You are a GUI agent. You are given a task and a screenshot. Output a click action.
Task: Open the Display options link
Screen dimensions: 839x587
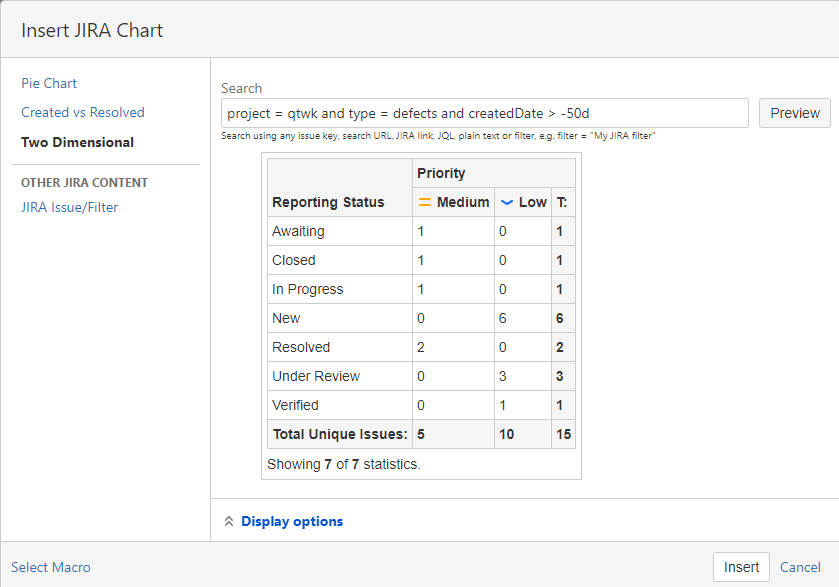point(291,521)
